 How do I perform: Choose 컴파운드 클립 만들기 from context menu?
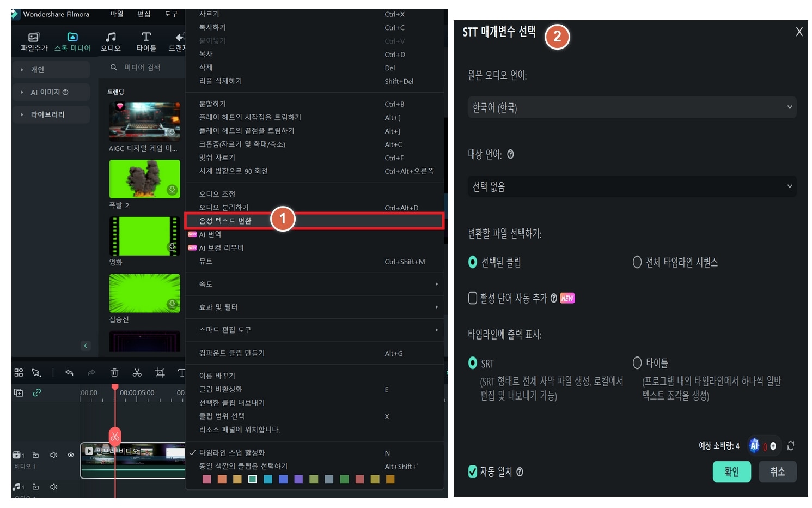(315, 353)
